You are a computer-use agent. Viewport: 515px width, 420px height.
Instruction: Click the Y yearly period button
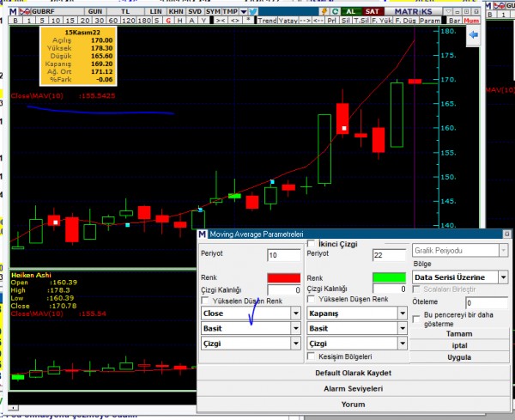203,21
